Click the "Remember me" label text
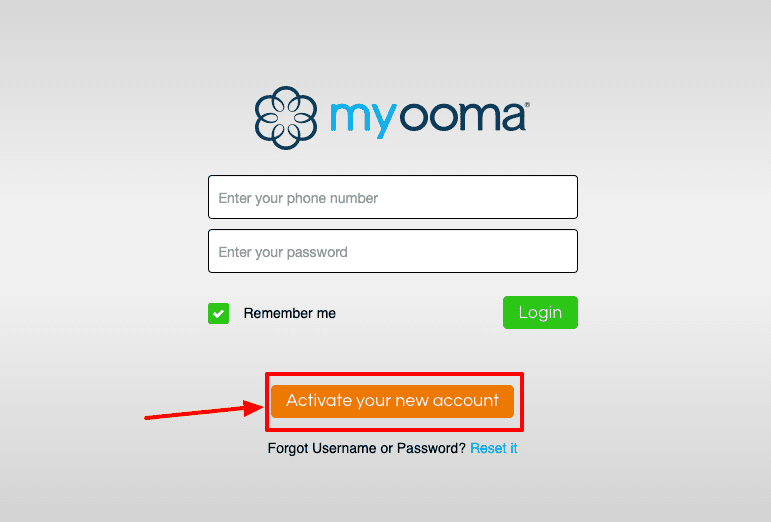This screenshot has width=771, height=522. 290,313
